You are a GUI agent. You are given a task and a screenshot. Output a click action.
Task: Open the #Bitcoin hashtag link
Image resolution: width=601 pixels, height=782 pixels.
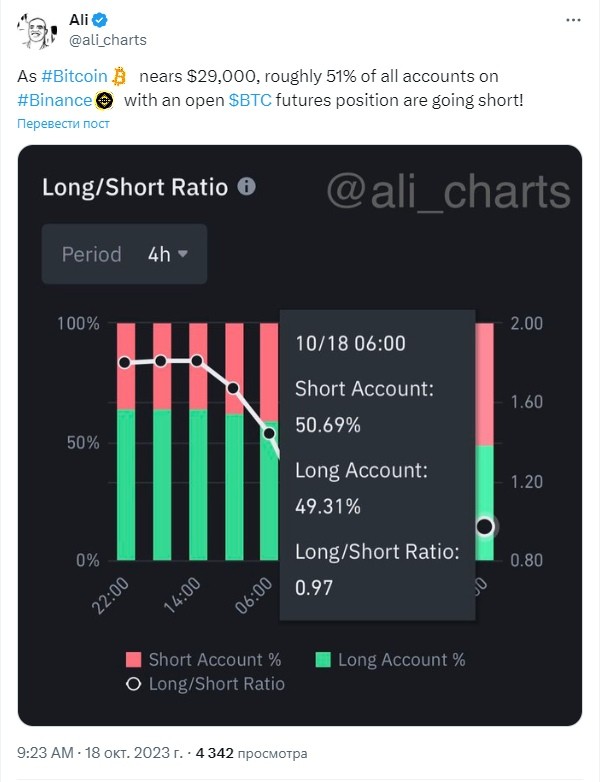pyautogui.click(x=74, y=76)
